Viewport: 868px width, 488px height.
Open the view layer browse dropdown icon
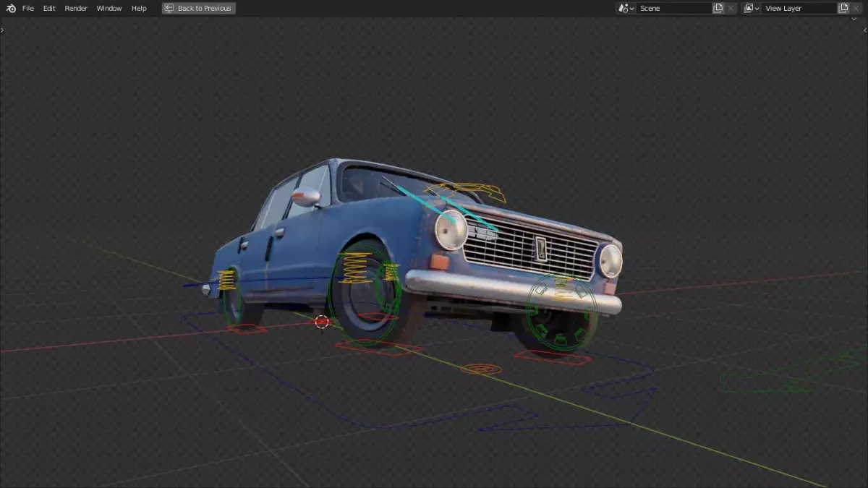(752, 8)
